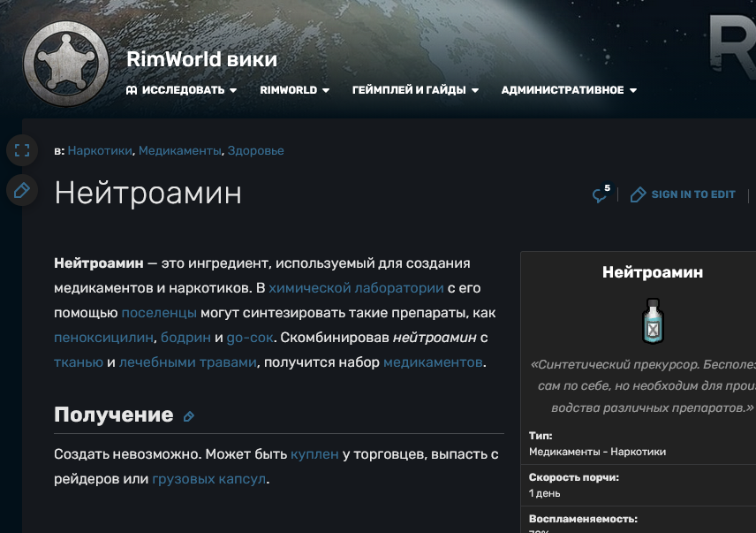756x533 pixels.
Task: Click the Тип: label in infobox
Action: click(541, 436)
